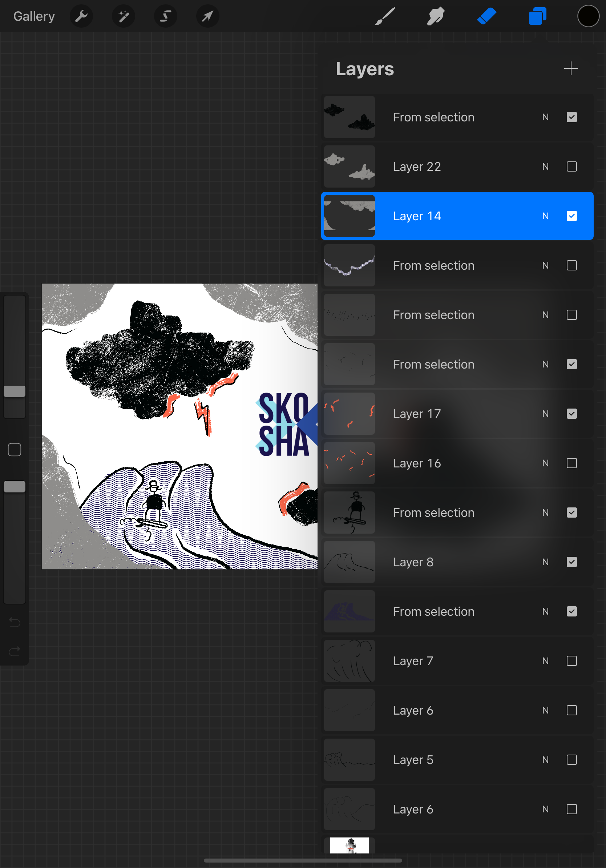Hide Layer 8

pos(571,562)
